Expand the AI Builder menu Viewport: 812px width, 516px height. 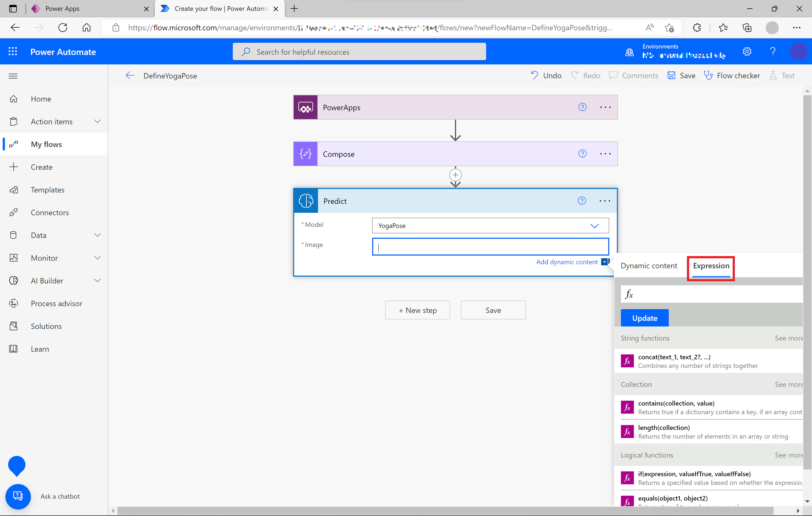tap(97, 280)
